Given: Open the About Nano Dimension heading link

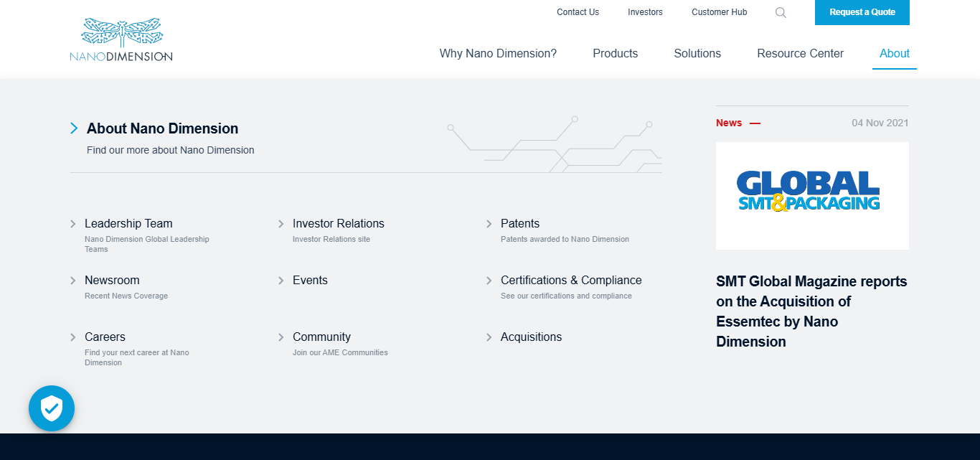Looking at the screenshot, I should pos(163,128).
